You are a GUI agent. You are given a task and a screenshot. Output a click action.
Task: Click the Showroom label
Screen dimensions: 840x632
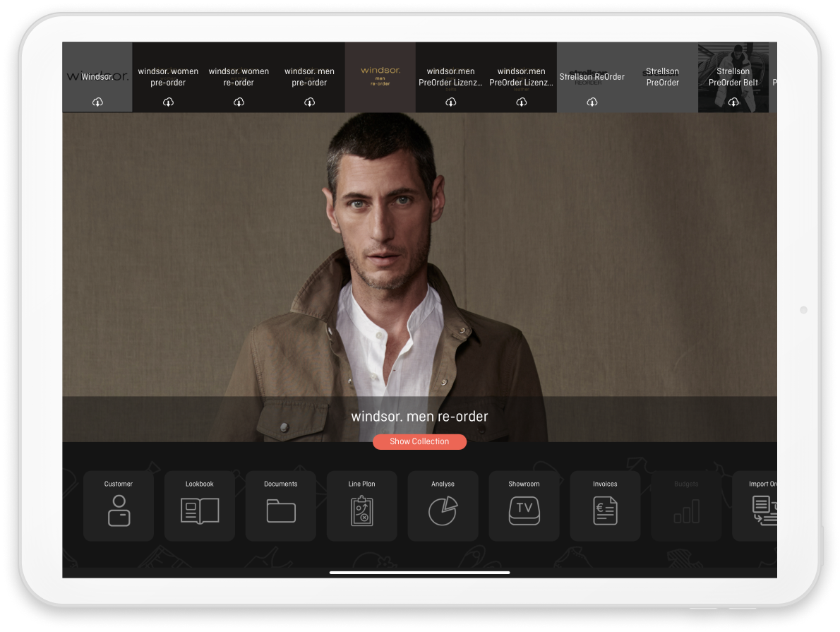click(x=524, y=484)
